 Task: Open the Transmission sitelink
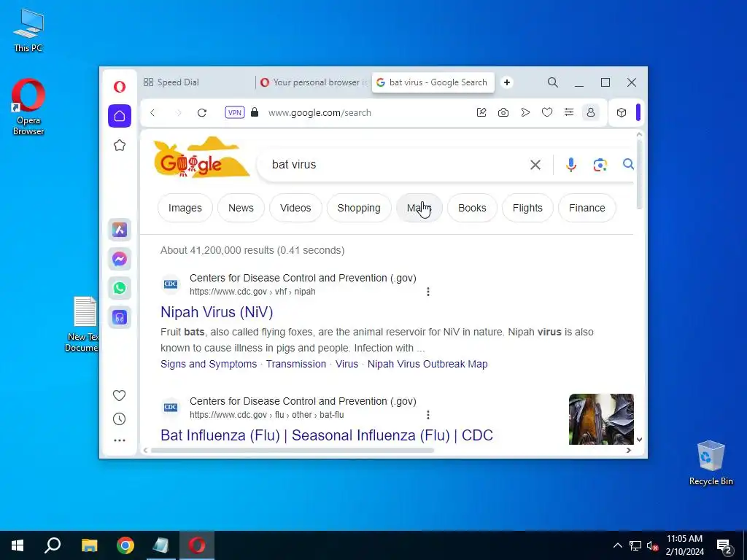coord(296,364)
